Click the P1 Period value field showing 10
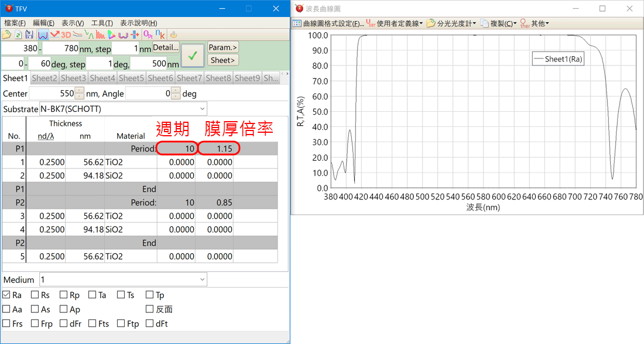 click(176, 149)
